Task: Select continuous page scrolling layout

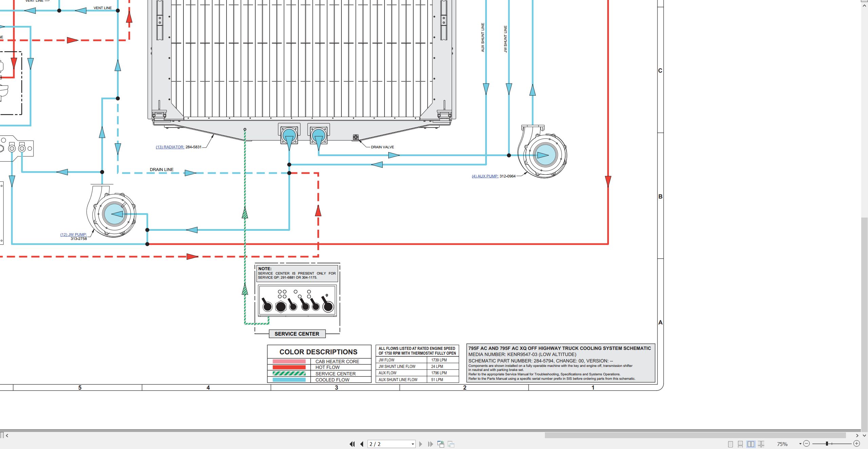Action: (x=741, y=444)
